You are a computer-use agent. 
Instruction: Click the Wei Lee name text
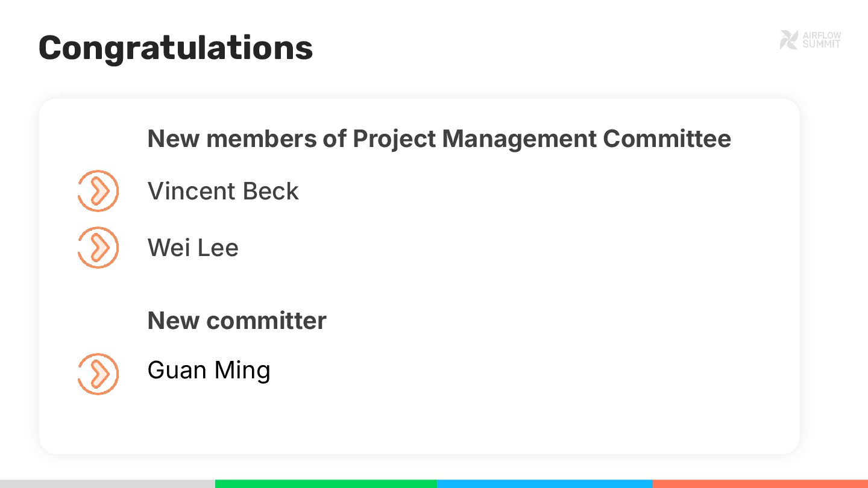coord(193,248)
